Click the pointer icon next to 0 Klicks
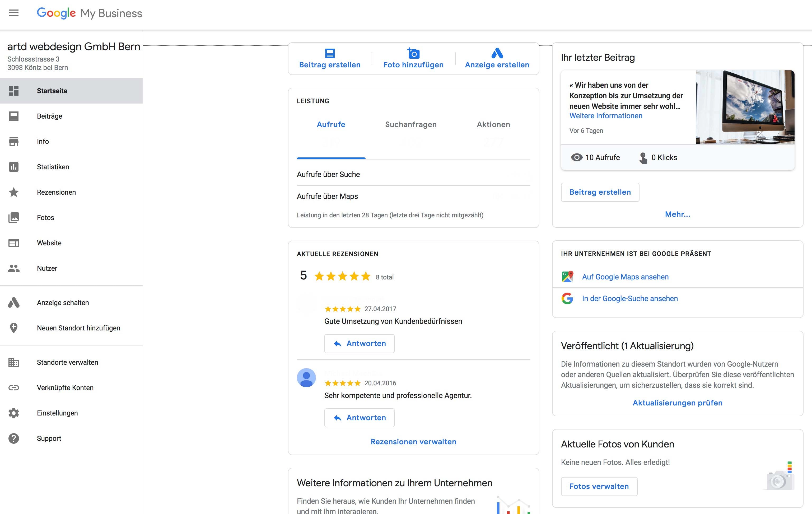 pos(643,158)
